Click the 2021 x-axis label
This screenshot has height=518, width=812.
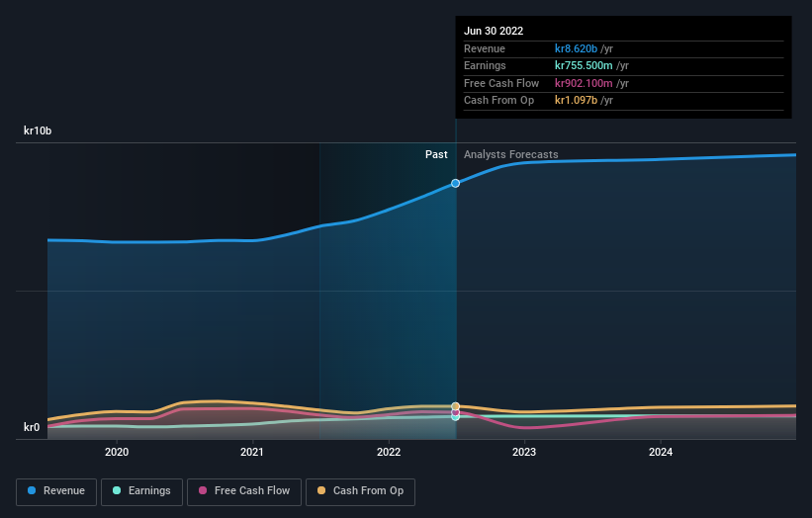pos(252,452)
